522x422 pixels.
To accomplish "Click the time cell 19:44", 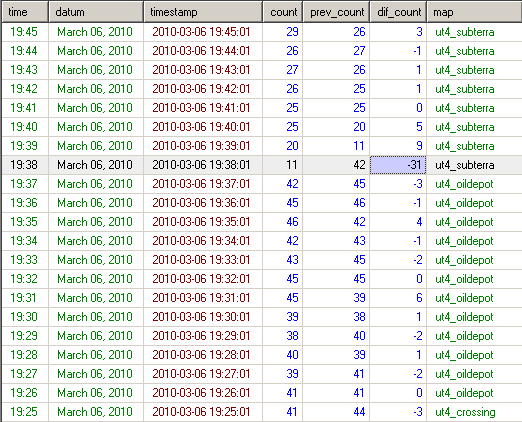I will 25,51.
